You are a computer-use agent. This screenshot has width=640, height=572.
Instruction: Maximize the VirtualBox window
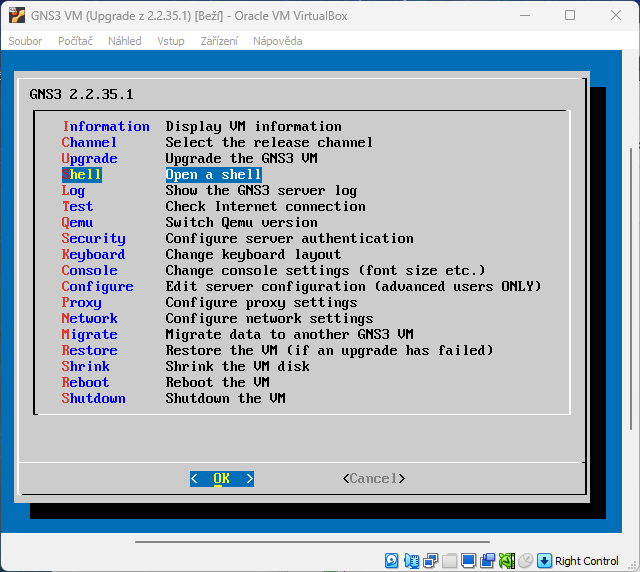pos(570,16)
